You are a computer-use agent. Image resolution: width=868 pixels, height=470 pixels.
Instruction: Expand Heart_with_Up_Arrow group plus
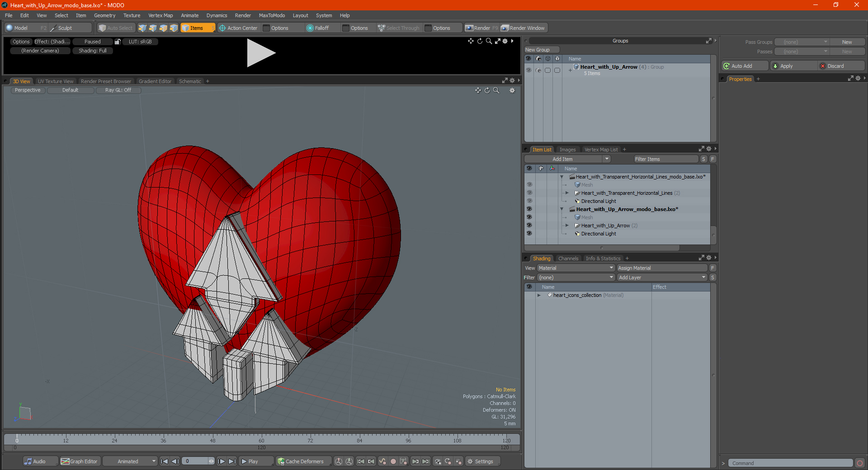pos(570,70)
